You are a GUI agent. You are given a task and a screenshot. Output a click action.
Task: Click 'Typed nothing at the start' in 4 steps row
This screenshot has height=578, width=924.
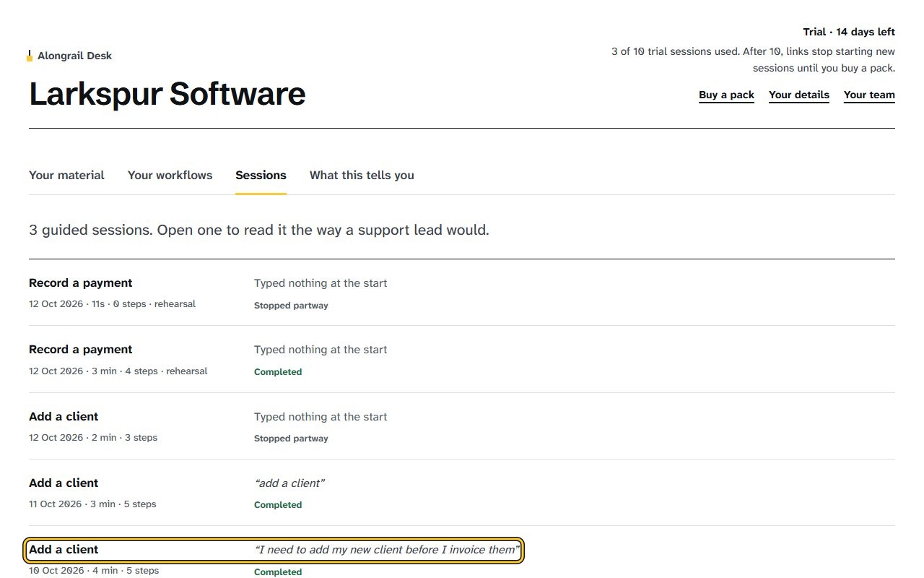click(x=321, y=350)
